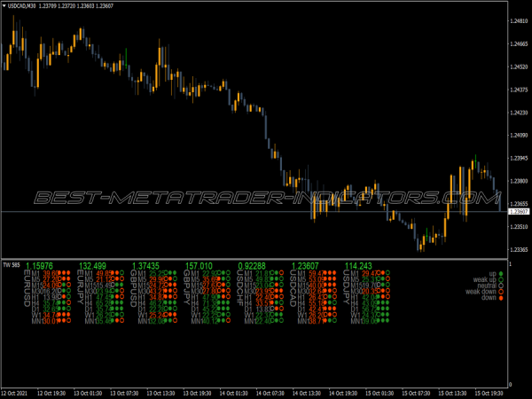Click EURJPY M1 value 49.85

(104, 273)
